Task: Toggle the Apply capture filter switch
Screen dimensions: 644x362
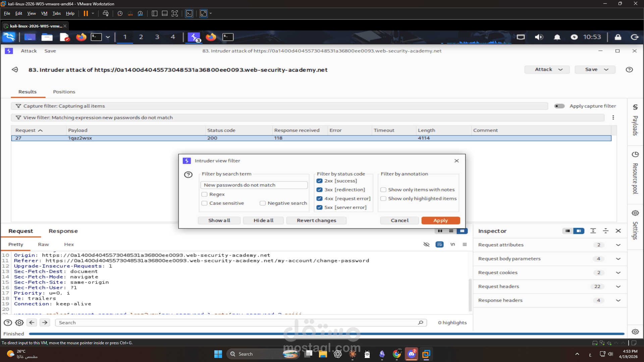Action: 559,106
